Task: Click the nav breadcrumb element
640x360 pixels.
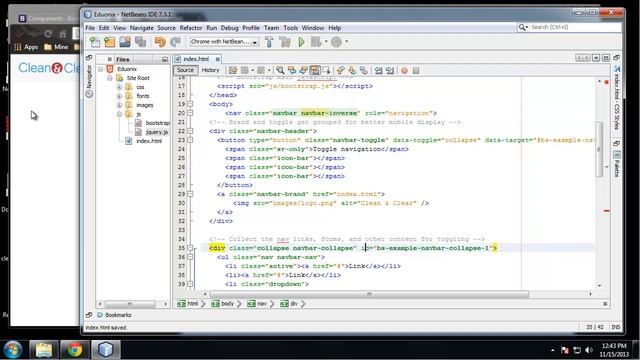Action: [x=258, y=304]
